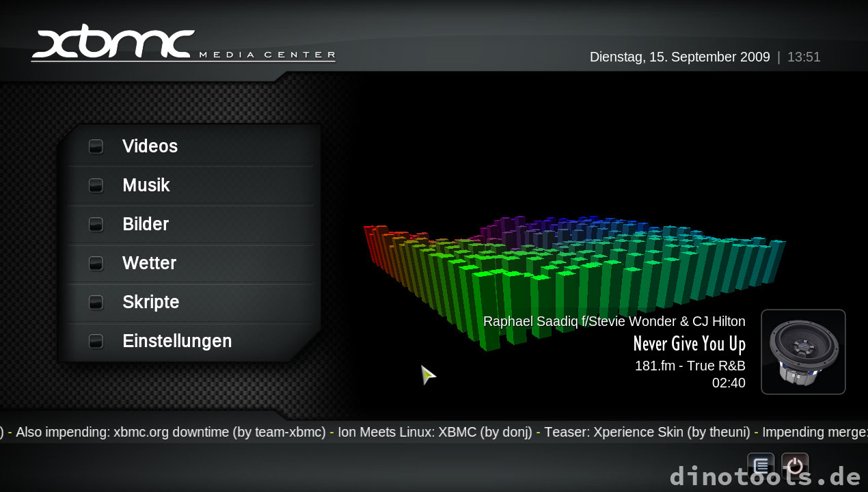868x492 pixels.
Task: Click the square icon beside Einstellungen
Action: point(96,341)
